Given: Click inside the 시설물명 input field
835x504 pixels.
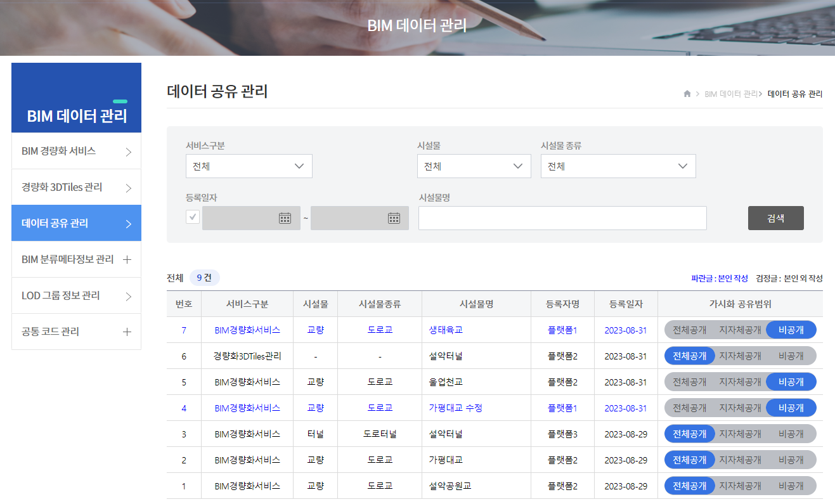Looking at the screenshot, I should [562, 217].
